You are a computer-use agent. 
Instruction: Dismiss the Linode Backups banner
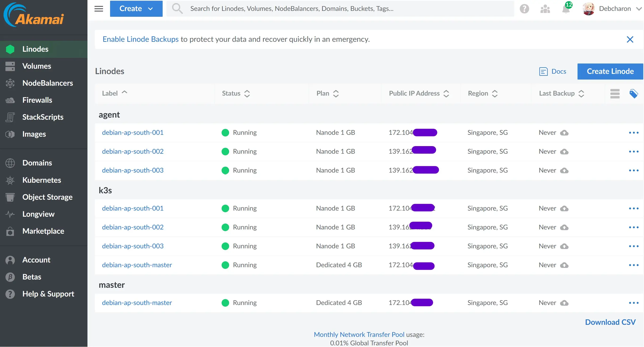click(630, 39)
